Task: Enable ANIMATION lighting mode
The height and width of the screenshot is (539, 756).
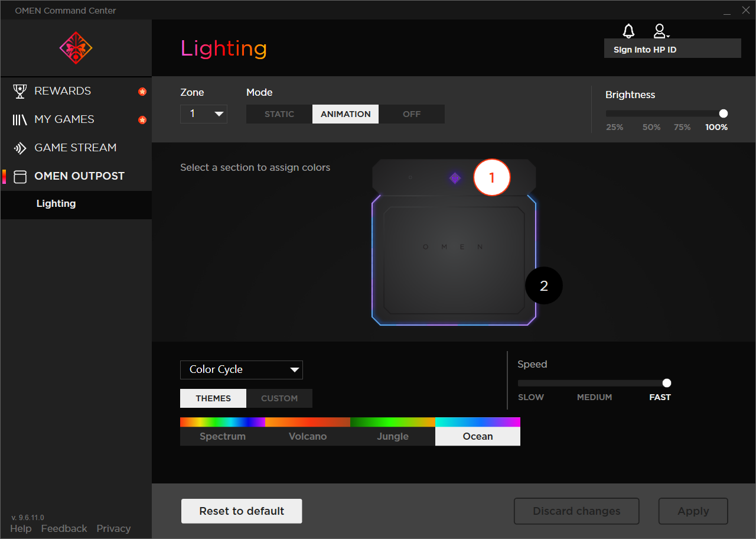Action: click(x=345, y=113)
